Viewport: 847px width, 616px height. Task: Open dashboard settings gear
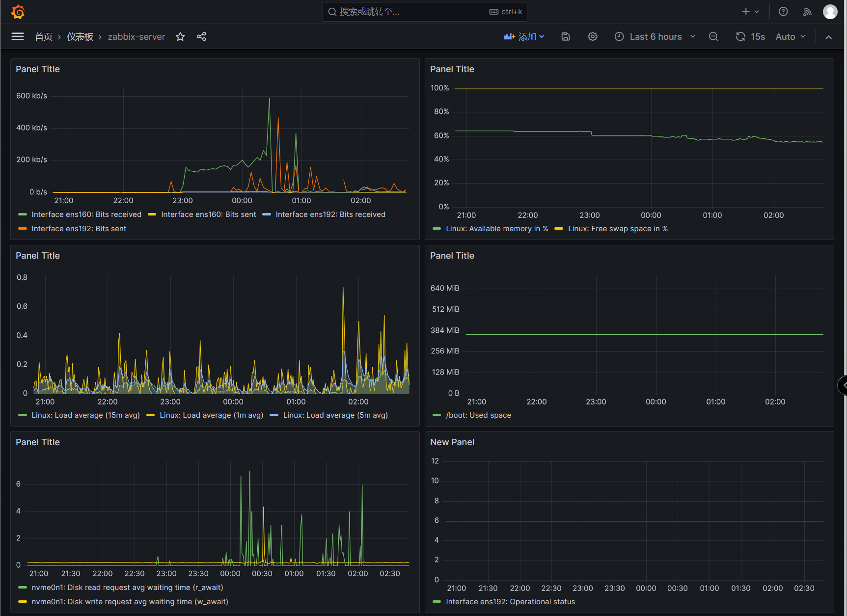pos(593,37)
